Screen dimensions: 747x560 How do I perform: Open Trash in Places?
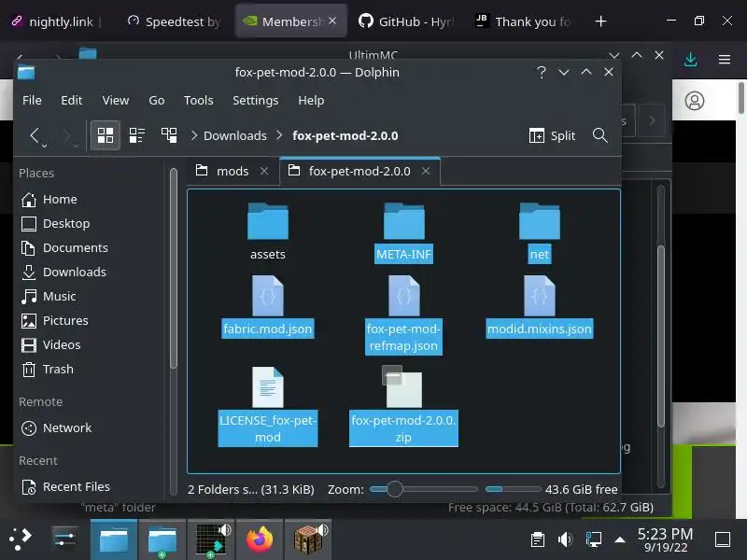tap(48, 370)
